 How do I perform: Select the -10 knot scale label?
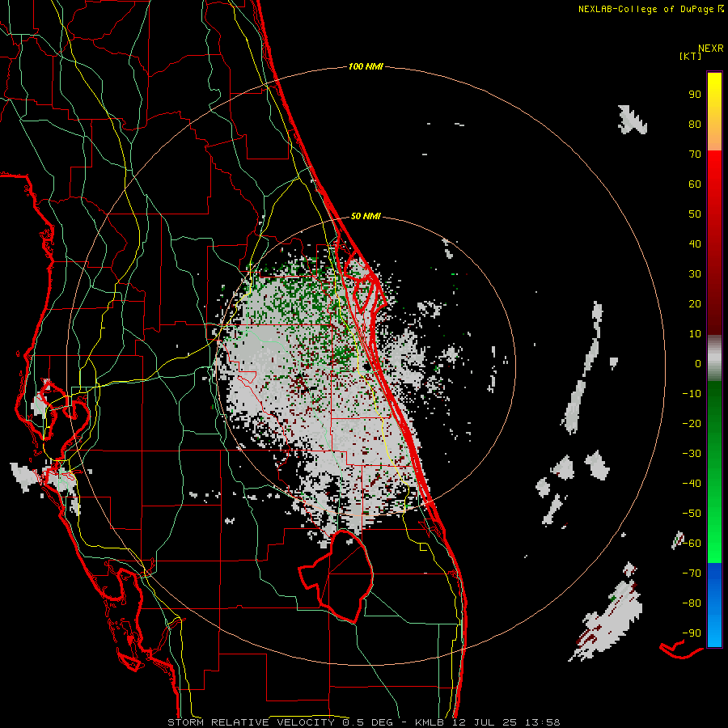click(692, 394)
